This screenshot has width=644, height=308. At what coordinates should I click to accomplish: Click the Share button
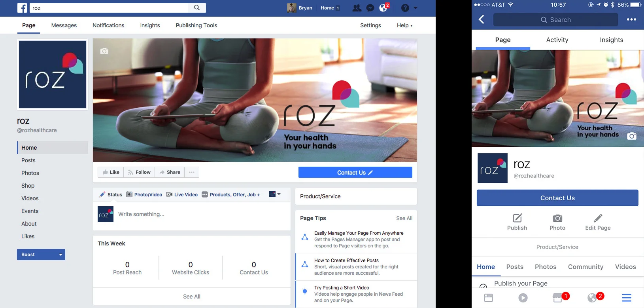[170, 172]
